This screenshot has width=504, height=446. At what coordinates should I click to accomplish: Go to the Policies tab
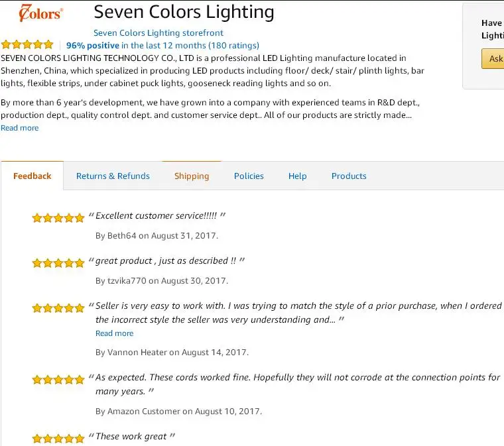coord(249,176)
